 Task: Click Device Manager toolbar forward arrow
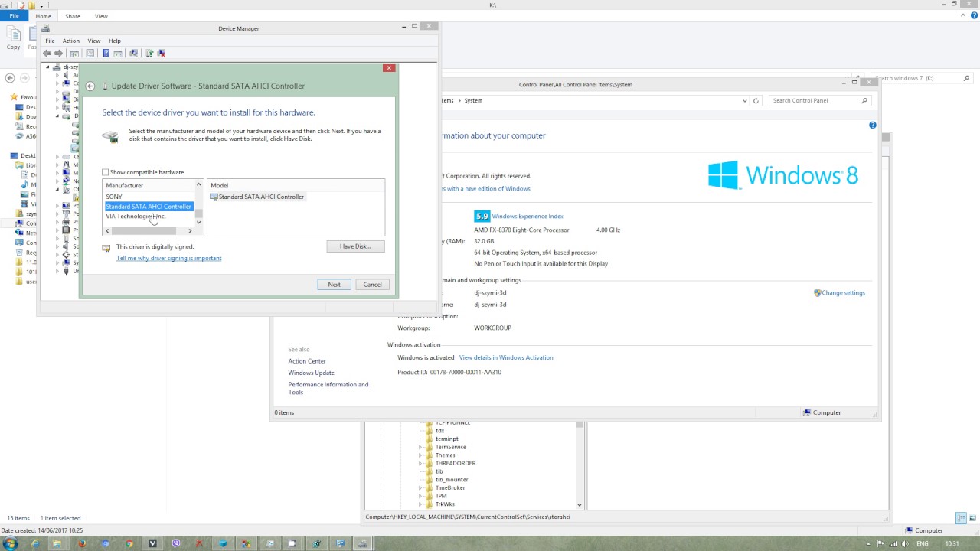tap(58, 54)
